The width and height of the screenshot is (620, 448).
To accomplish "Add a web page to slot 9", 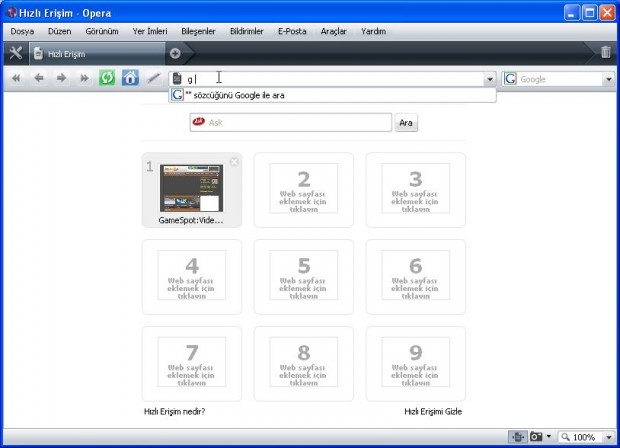I will 416,364.
